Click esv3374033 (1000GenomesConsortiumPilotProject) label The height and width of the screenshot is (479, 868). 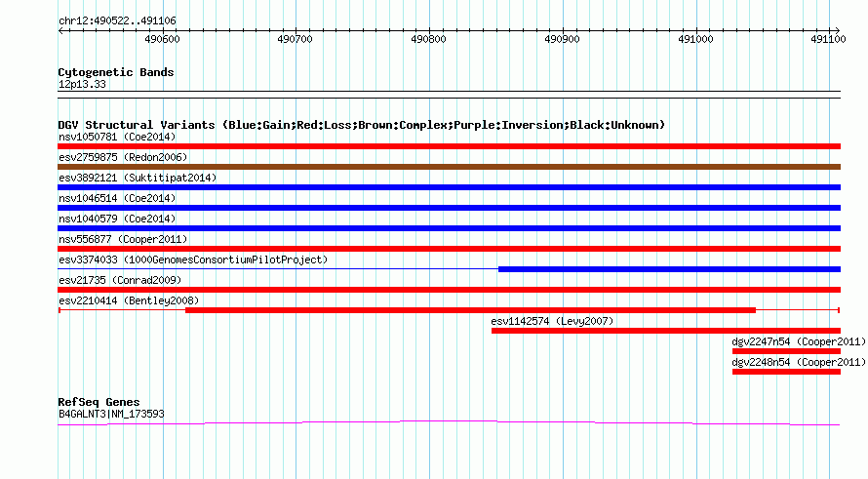click(193, 259)
